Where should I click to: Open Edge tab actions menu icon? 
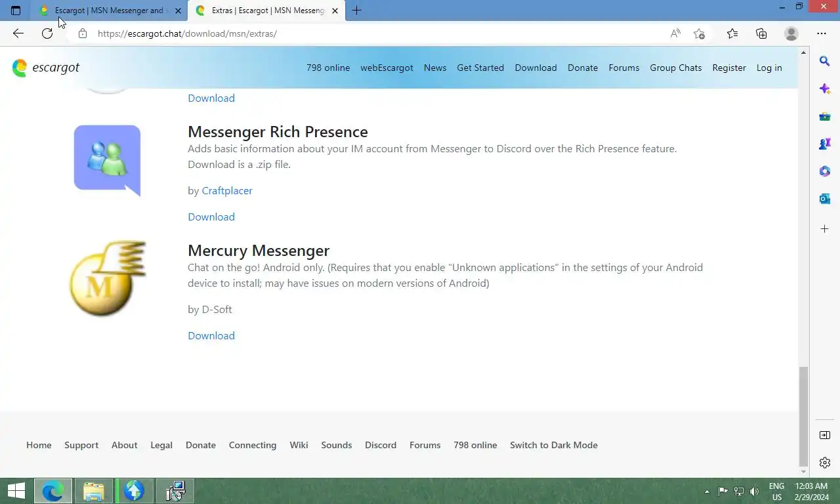click(16, 10)
